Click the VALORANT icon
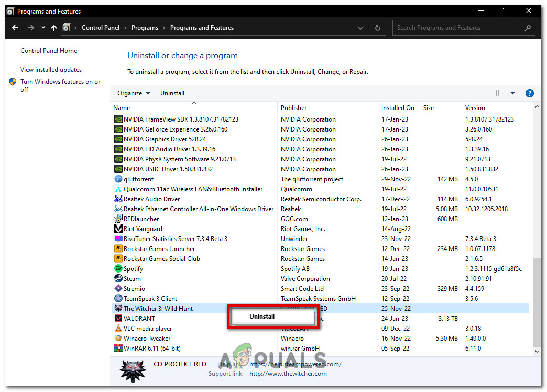 [x=118, y=318]
